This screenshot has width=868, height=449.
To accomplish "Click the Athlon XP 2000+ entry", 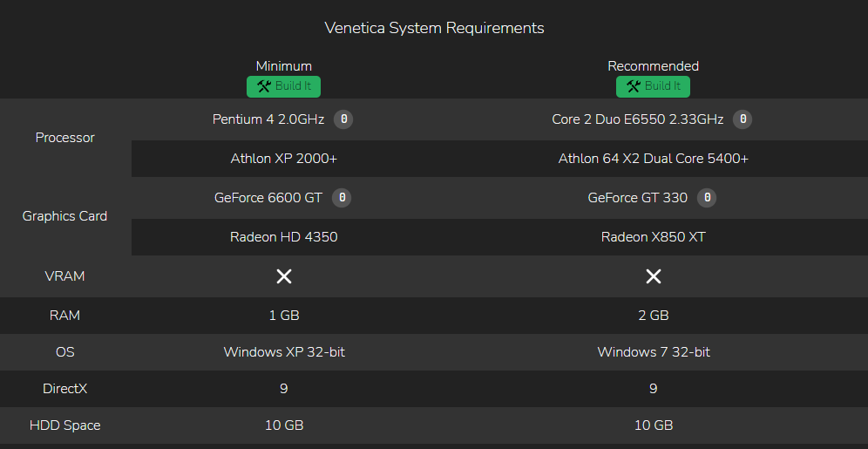I will pyautogui.click(x=284, y=159).
